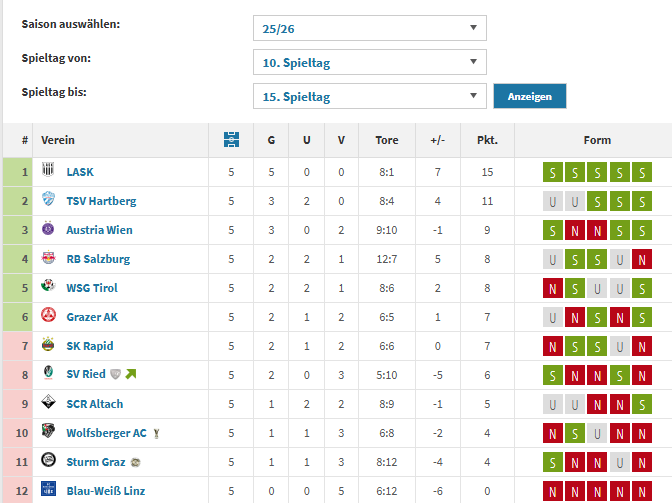Expand the Spieltag von dropdown

tap(369, 63)
